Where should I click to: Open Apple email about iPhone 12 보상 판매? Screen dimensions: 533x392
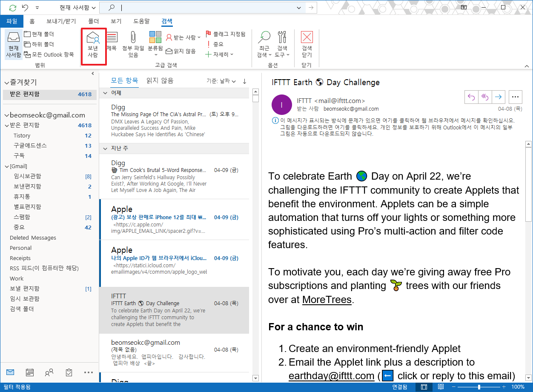(174, 220)
